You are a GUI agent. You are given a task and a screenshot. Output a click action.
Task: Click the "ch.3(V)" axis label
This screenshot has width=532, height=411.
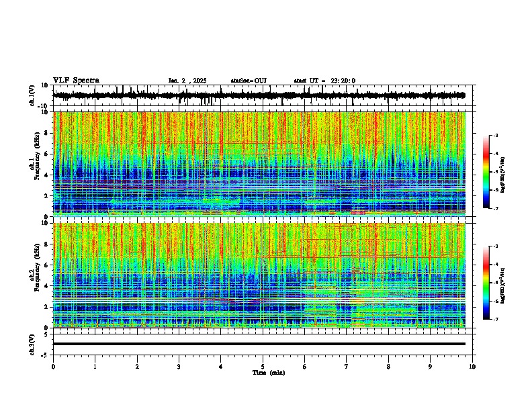tap(32, 345)
